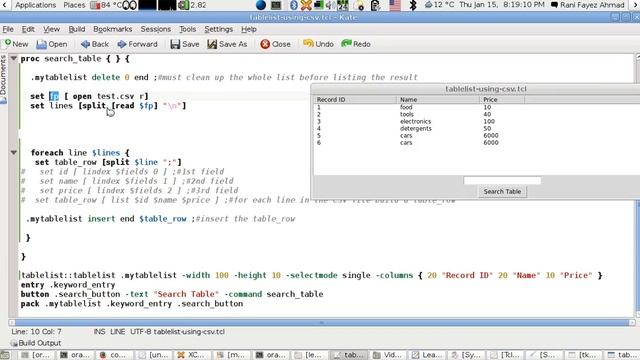Screen dimensions: 640x360
Task: Open the date and time clock applet
Action: tap(502, 5)
